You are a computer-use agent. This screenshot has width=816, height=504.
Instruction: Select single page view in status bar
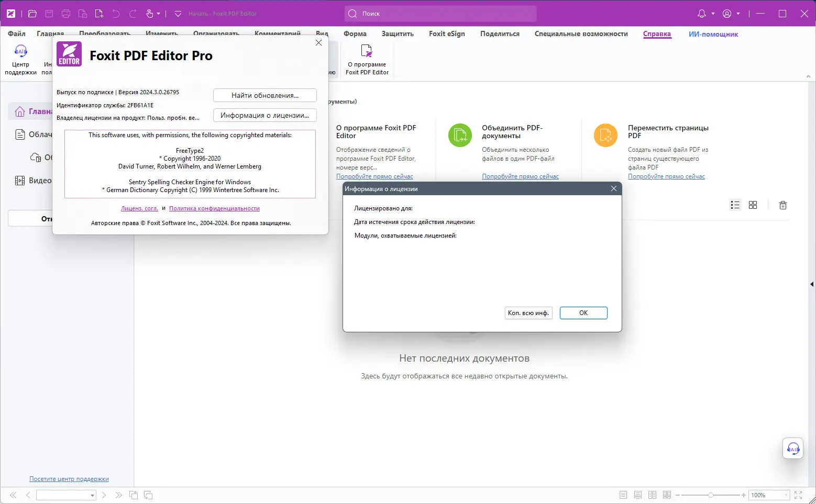point(623,495)
